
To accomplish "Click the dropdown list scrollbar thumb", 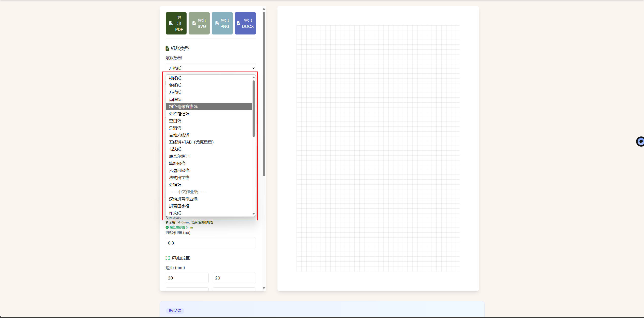I will (254, 109).
